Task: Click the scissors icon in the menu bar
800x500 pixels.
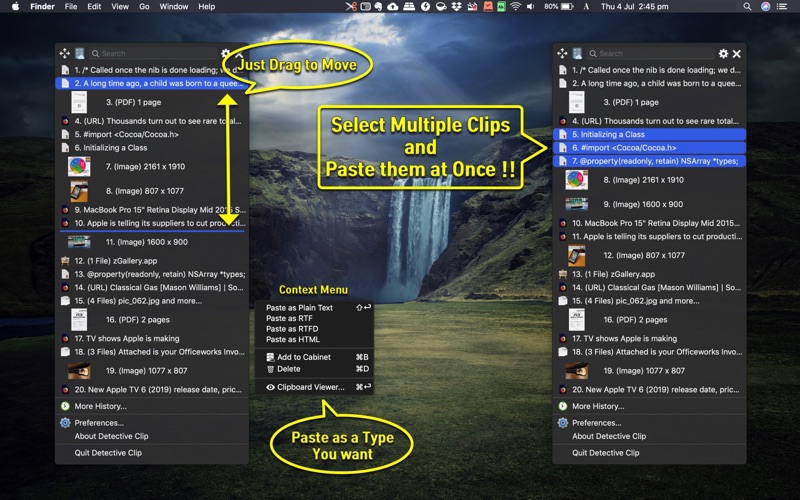Action: click(x=351, y=7)
